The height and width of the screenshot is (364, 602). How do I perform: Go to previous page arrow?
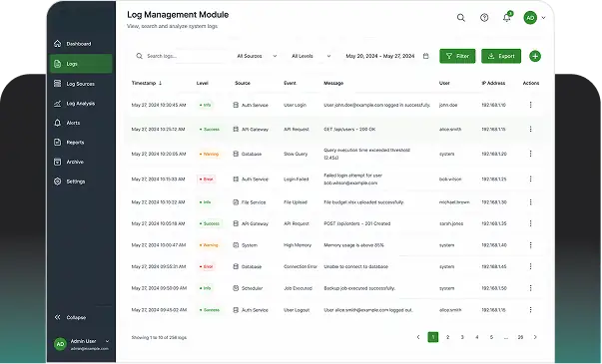(x=418, y=337)
